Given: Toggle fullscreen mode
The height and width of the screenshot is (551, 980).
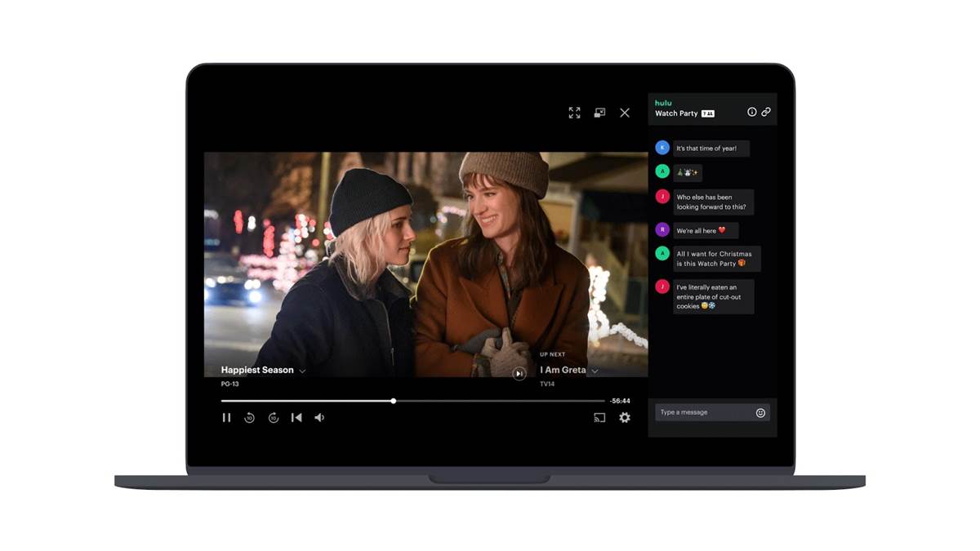Looking at the screenshot, I should point(575,113).
